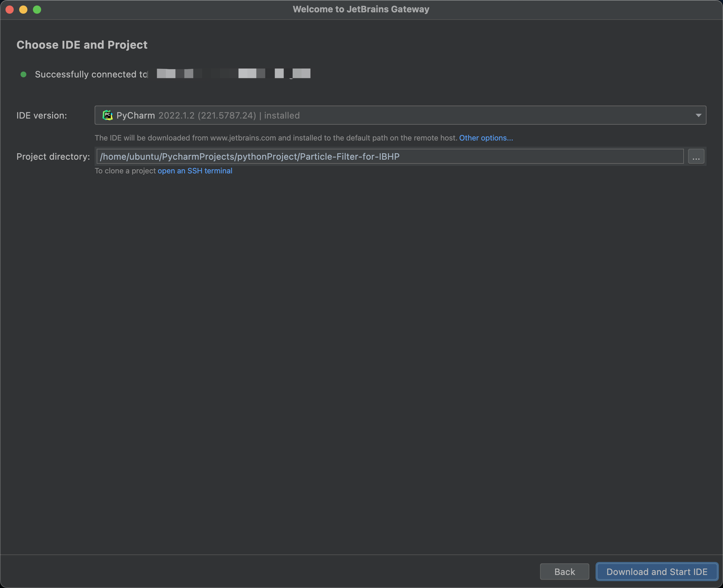
Task: Click the green connection status dot
Action: click(x=23, y=74)
